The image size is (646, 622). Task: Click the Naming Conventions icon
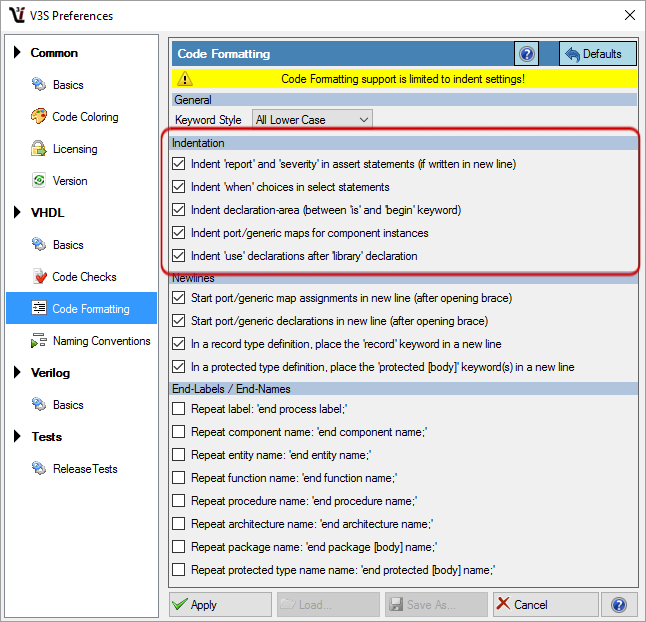coord(39,340)
